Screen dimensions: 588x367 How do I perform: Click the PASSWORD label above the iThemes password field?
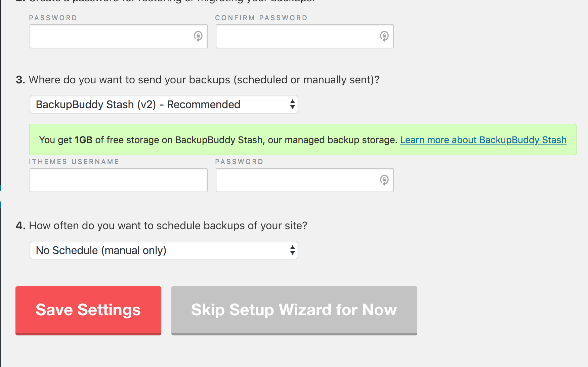click(x=239, y=162)
